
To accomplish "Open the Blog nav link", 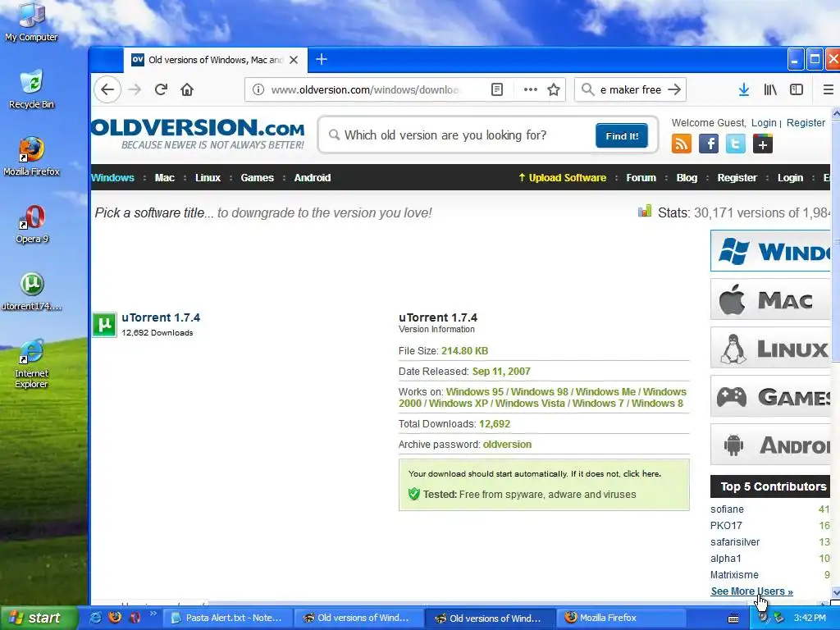I will point(687,178).
